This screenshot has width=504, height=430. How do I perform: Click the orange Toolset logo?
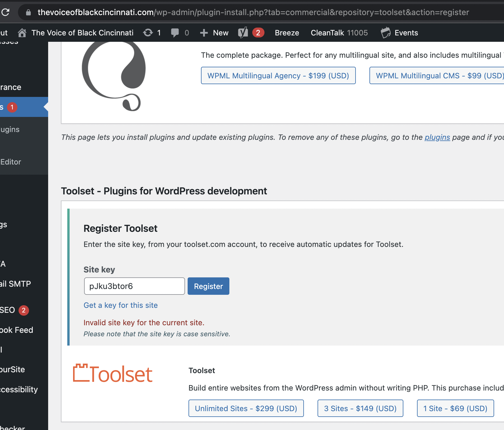coord(113,374)
